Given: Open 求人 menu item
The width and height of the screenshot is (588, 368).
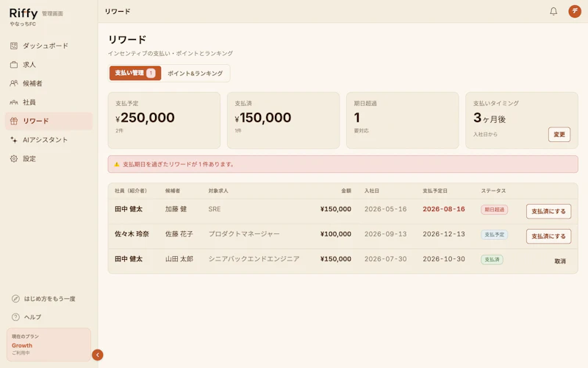Looking at the screenshot, I should coord(49,65).
